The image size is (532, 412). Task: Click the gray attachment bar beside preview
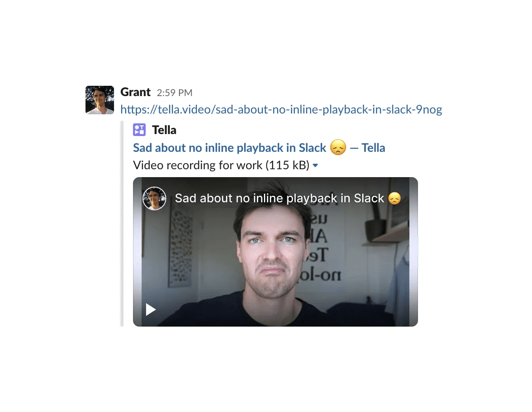tap(122, 224)
